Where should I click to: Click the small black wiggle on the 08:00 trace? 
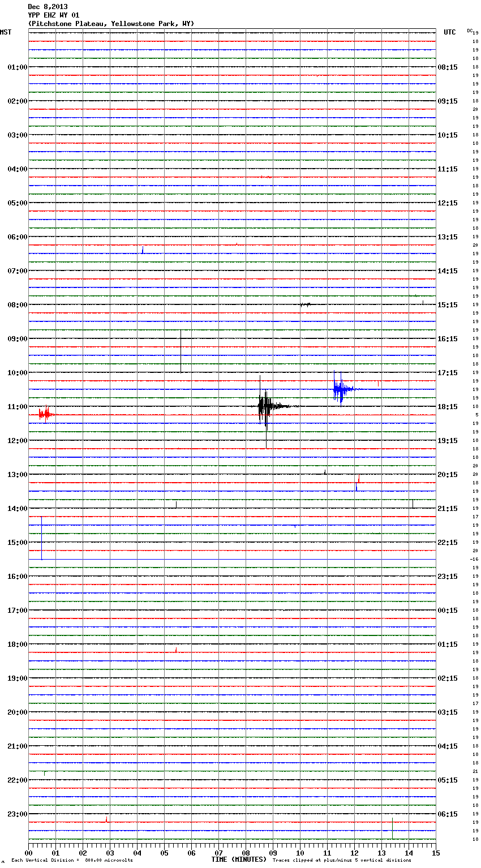click(x=305, y=304)
